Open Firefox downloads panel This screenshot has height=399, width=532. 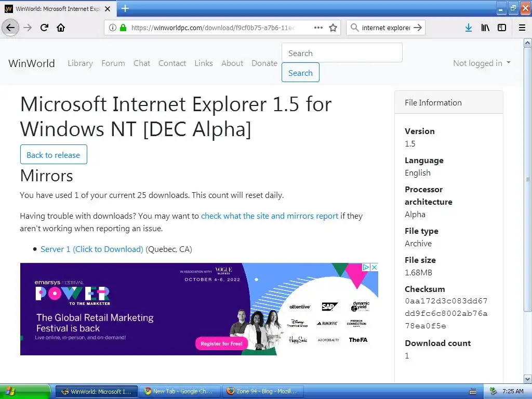click(469, 28)
